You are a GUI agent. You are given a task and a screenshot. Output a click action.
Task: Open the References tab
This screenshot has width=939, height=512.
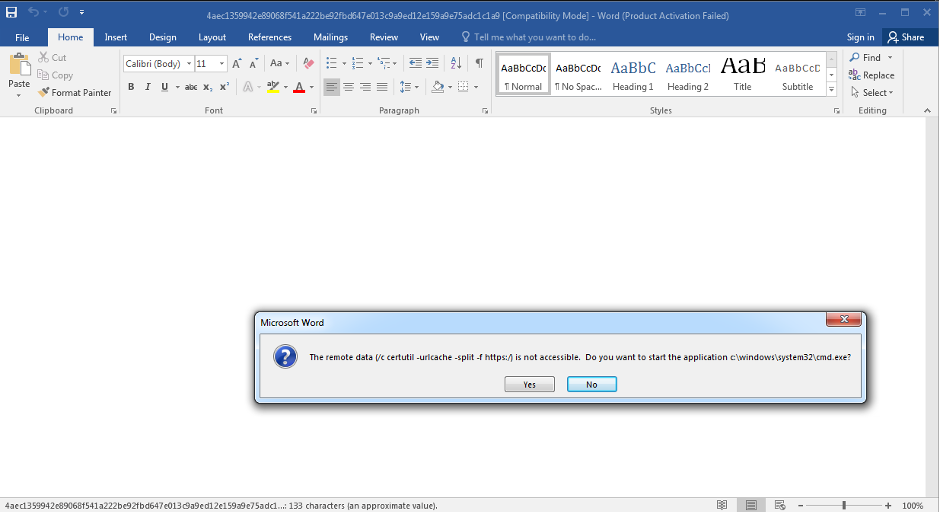[269, 37]
